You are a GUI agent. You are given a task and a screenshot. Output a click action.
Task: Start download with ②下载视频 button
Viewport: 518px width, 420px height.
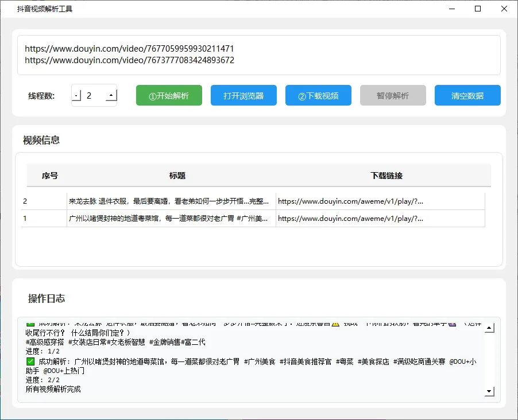coord(318,95)
